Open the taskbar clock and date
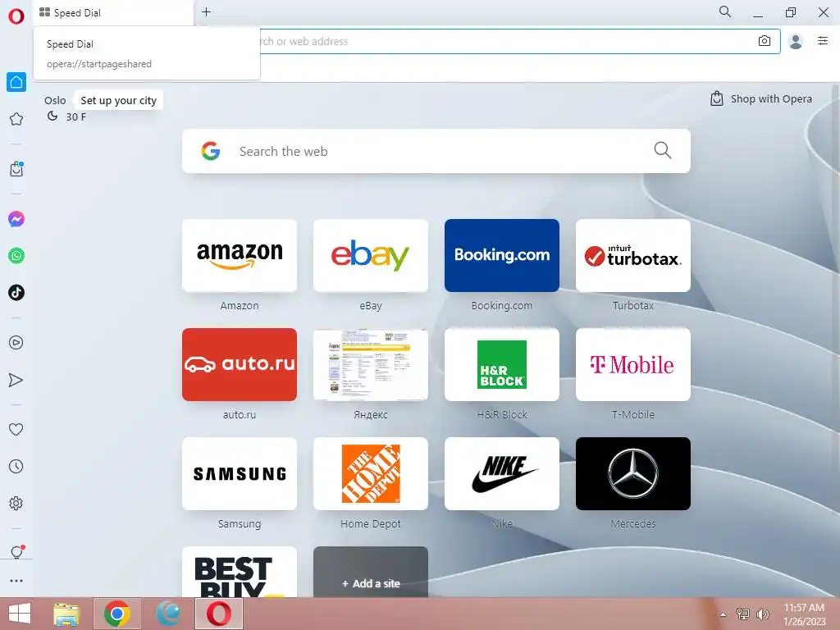Screen dimensions: 840x630 (804, 614)
